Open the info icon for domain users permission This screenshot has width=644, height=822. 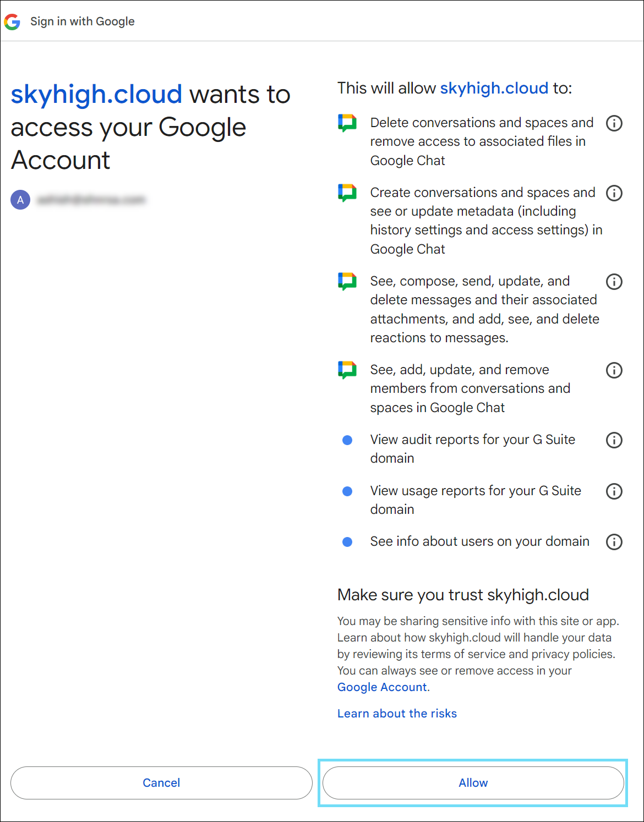[614, 542]
